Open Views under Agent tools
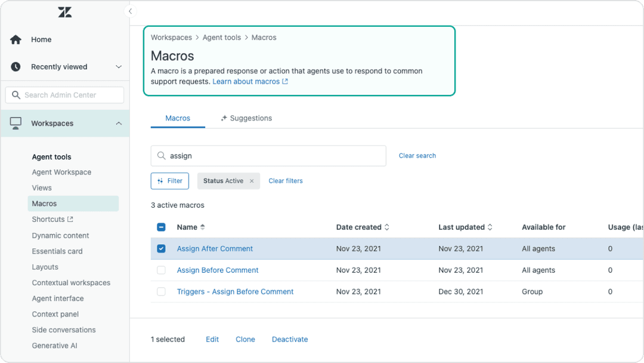Viewport: 644px width, 363px height. coord(41,187)
